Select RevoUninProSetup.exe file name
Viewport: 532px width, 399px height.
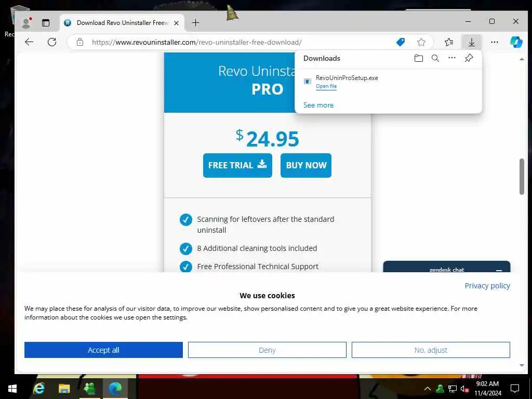coord(347,78)
